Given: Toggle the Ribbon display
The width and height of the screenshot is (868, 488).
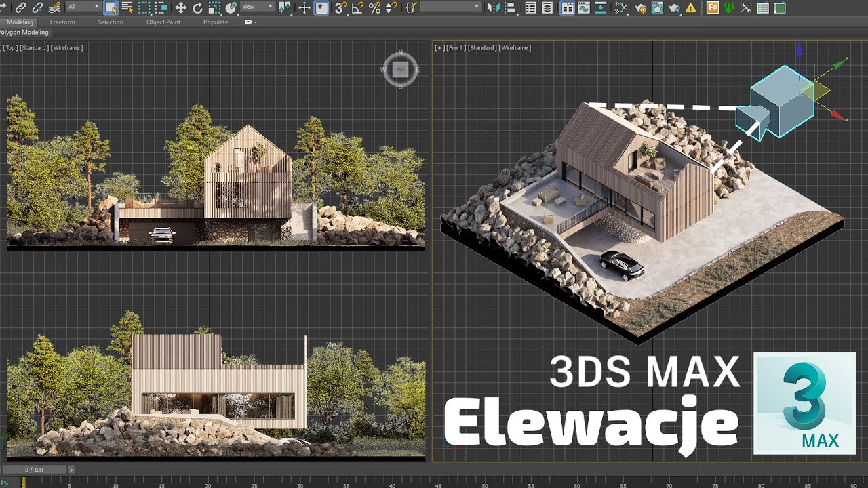Looking at the screenshot, I should pos(567,7).
